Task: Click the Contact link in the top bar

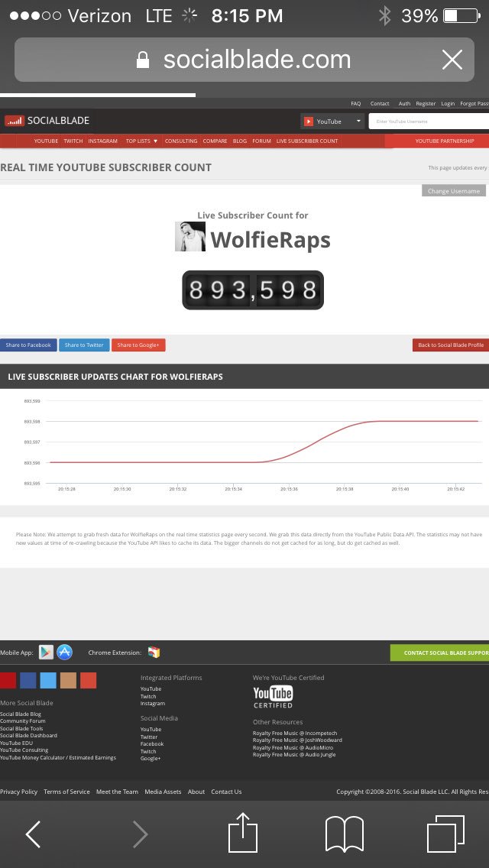Action: tap(380, 103)
